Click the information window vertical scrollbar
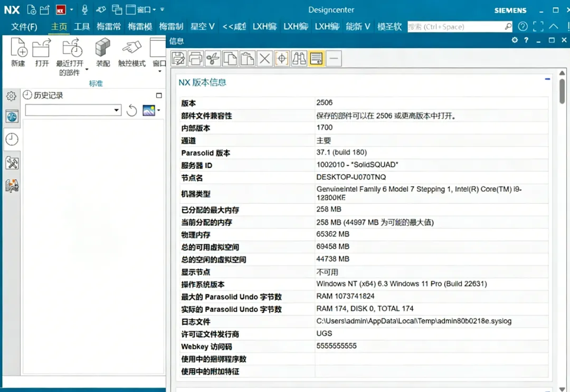This screenshot has height=392, width=570. [562, 91]
